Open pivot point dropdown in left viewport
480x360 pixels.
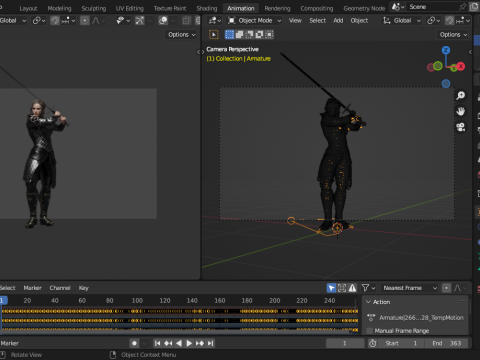(39, 21)
